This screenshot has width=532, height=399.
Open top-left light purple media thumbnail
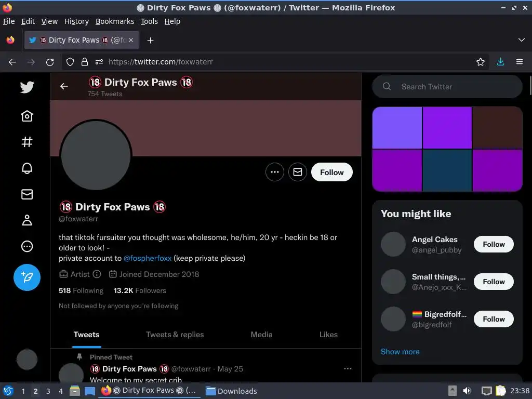click(x=397, y=128)
